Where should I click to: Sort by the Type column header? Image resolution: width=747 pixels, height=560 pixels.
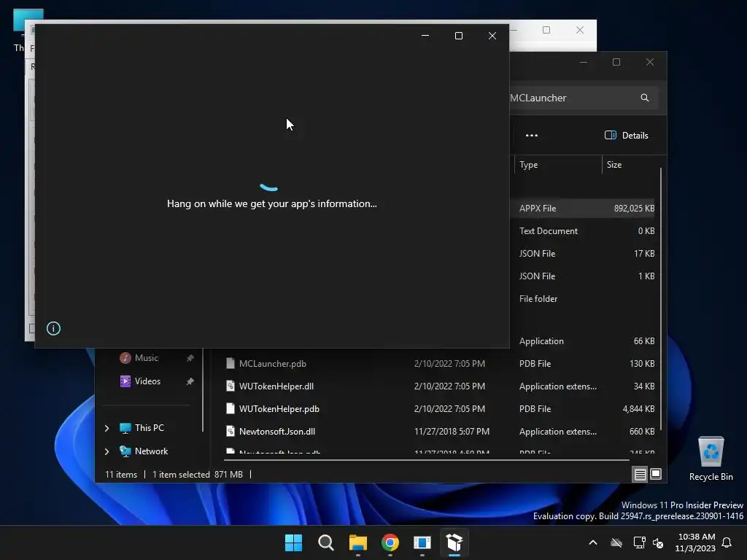[x=558, y=164]
